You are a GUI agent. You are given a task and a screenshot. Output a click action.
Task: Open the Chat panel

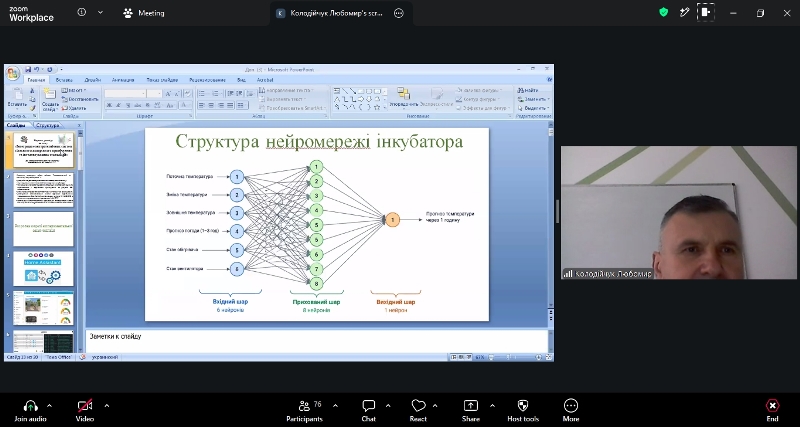(368, 406)
